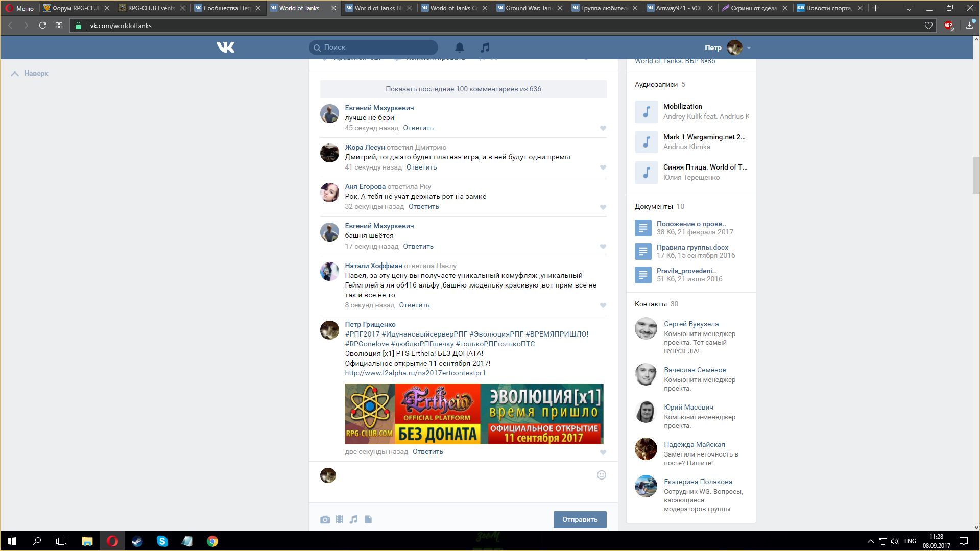The image size is (980, 551).
Task: Open Сергей Вувузела contact profile
Action: point(691,324)
